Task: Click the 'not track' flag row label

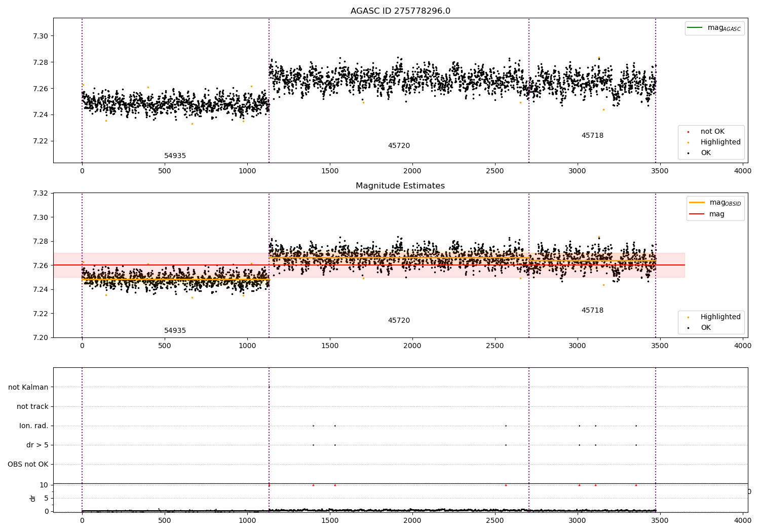Action: point(32,407)
